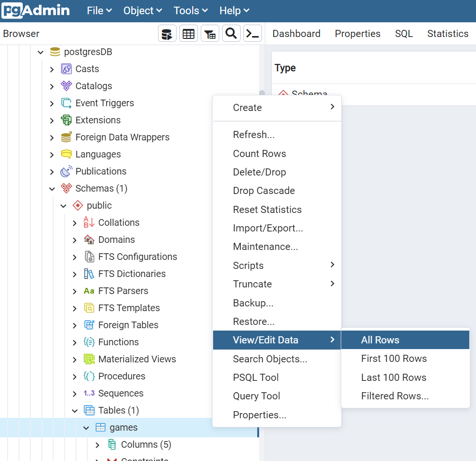476x461 pixels.
Task: Choose Count Rows from the context menu
Action: point(259,153)
